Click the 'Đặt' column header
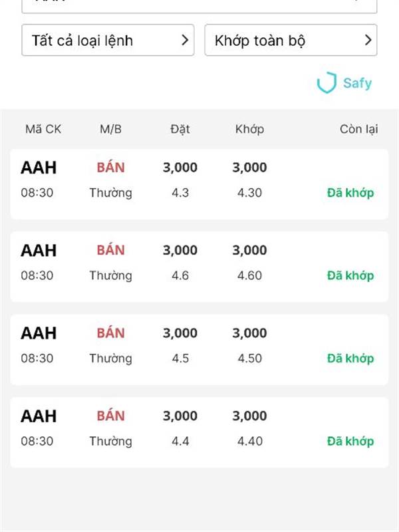Screen dimensions: 399x532 coord(180,129)
